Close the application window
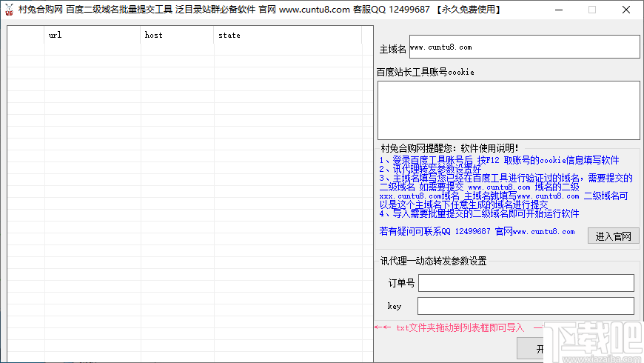Image resolution: width=644 pixels, height=363 pixels. [626, 10]
